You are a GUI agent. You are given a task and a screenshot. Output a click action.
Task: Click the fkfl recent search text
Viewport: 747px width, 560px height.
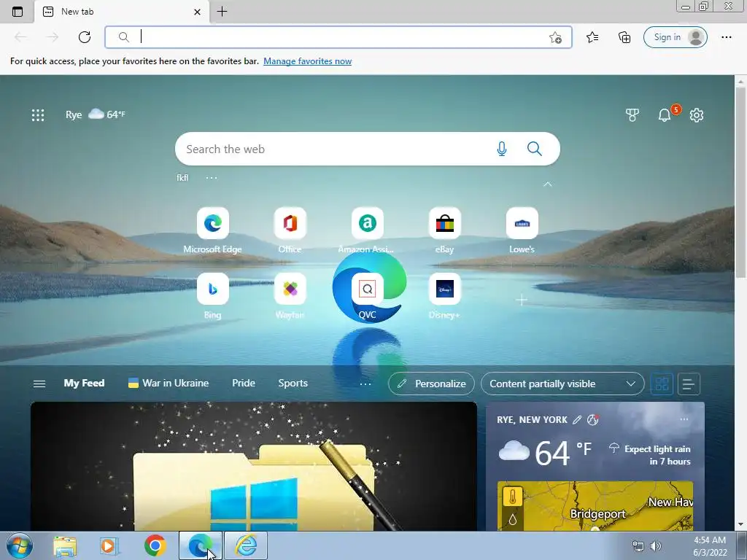point(182,178)
